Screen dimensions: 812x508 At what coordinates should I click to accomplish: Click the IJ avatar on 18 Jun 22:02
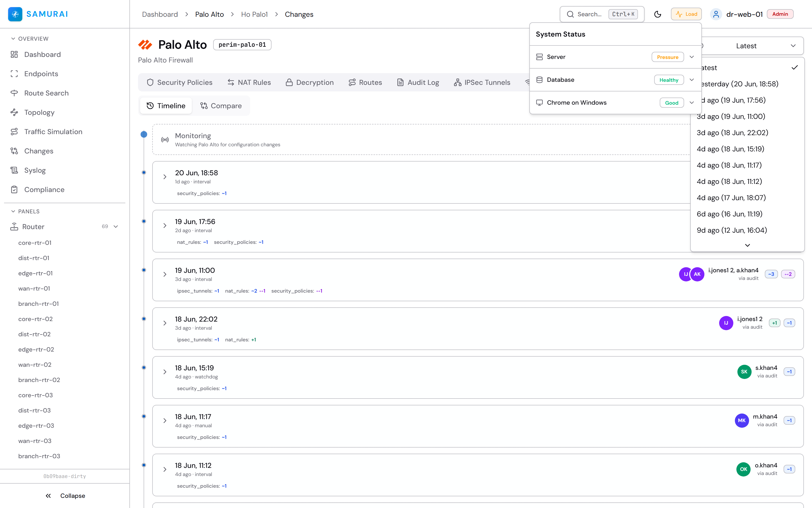pyautogui.click(x=726, y=323)
